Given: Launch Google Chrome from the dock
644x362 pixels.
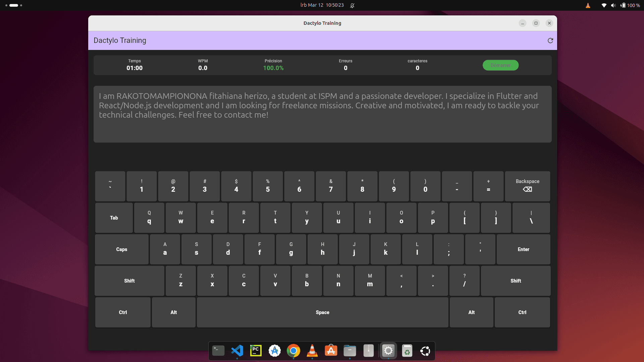Looking at the screenshot, I should coord(293,351).
